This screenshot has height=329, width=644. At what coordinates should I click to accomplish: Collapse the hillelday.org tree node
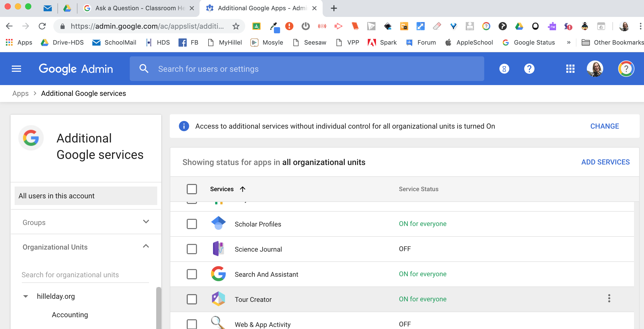click(26, 296)
